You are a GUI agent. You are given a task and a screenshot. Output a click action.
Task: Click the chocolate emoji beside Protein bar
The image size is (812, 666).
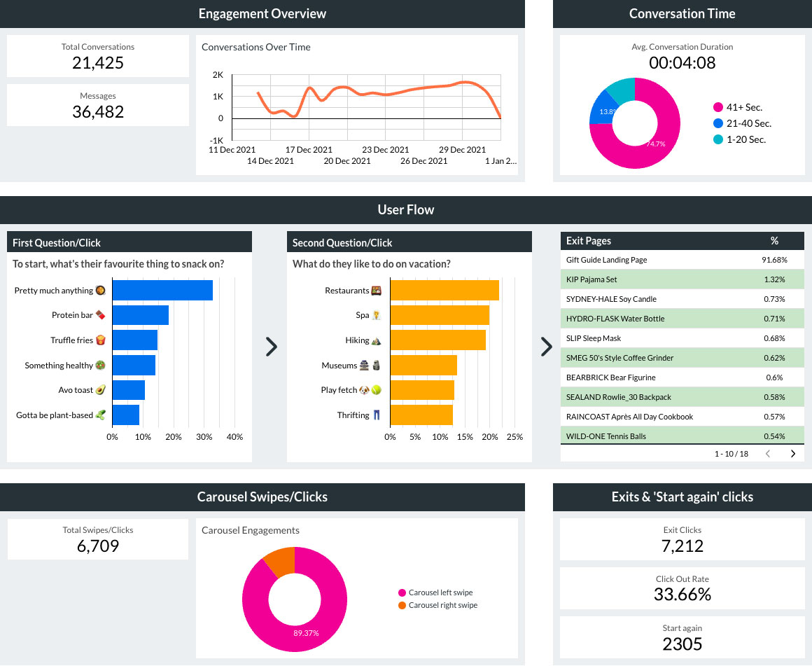[101, 315]
